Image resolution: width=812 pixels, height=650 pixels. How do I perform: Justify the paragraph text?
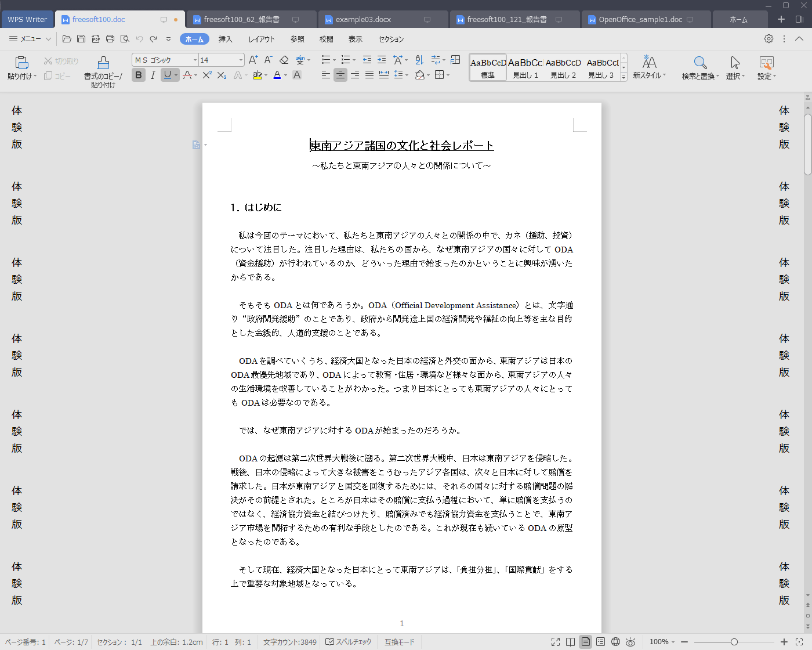point(369,75)
